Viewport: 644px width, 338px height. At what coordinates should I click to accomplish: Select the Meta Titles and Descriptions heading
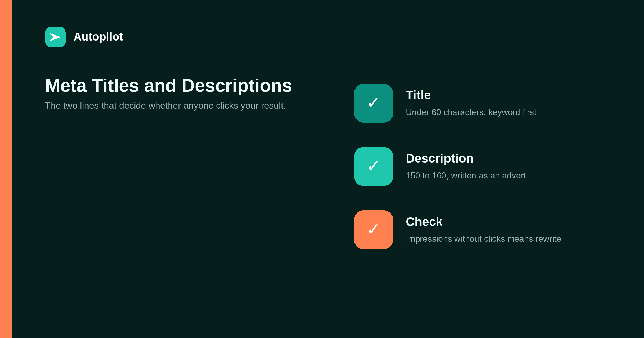tap(169, 86)
